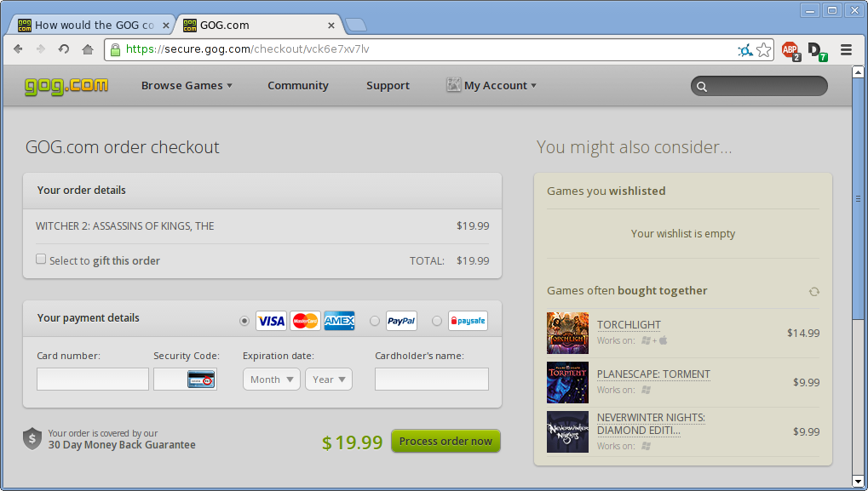Click the green SSL padlock icon
The image size is (868, 491).
[x=115, y=49]
